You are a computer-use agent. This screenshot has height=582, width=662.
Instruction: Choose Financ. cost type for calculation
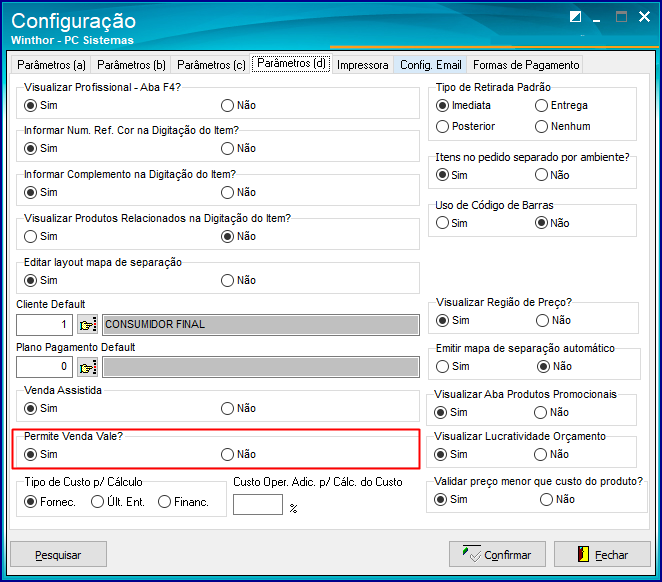pos(184,502)
